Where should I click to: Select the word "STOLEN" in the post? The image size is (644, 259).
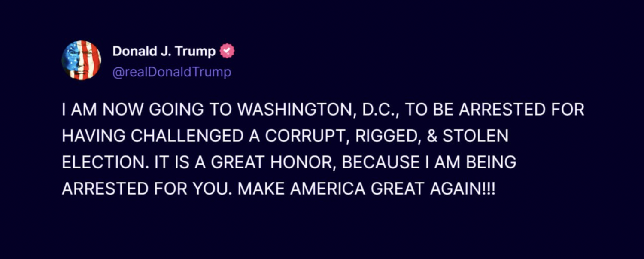coord(475,136)
